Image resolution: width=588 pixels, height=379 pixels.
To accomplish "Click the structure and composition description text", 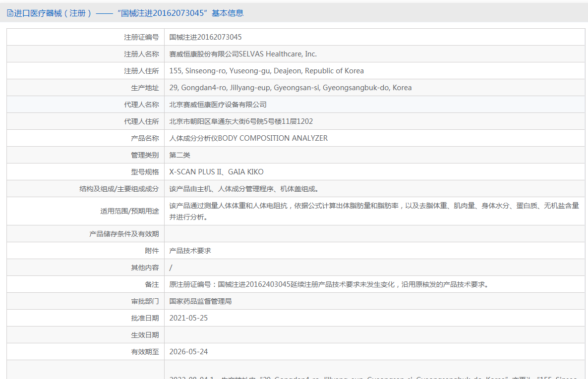I will click(243, 189).
